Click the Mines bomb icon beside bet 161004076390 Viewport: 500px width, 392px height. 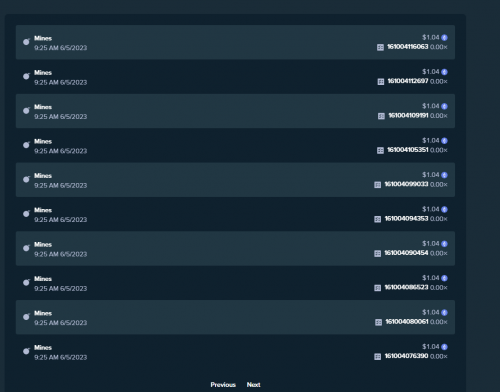pos(26,351)
